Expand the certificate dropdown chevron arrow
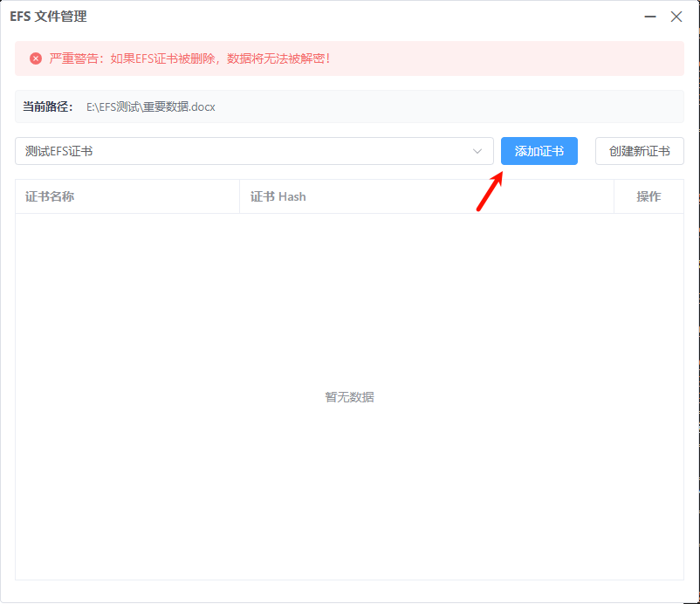 click(477, 151)
